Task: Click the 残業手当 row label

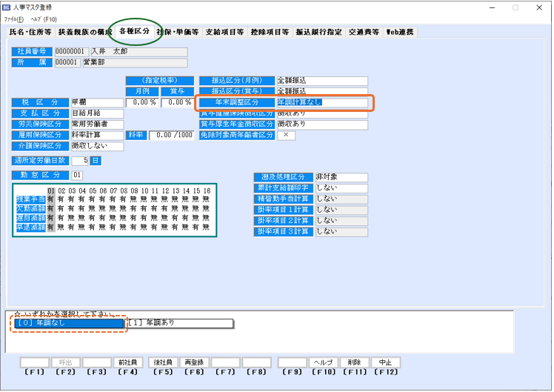Action: pyautogui.click(x=31, y=200)
